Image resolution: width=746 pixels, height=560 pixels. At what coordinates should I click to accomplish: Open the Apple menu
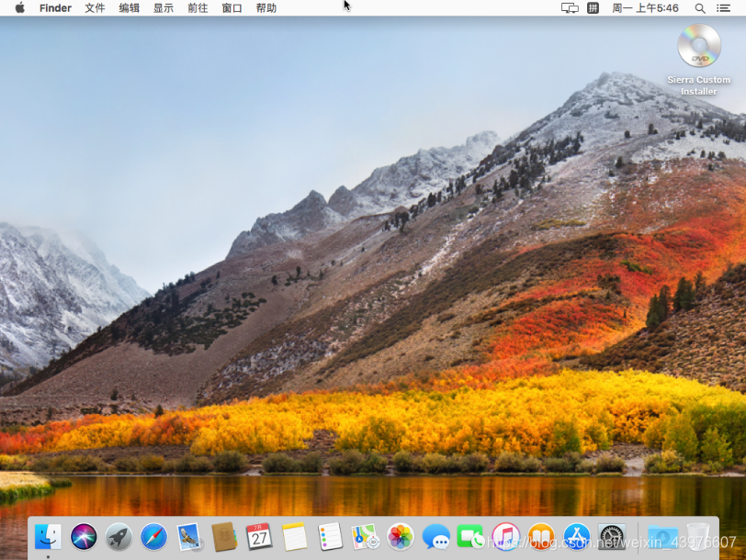(x=20, y=7)
